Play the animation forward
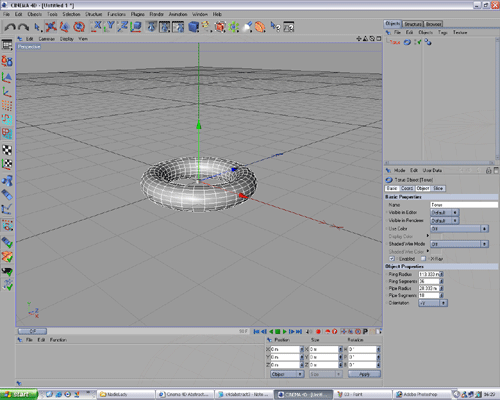 pyautogui.click(x=285, y=331)
